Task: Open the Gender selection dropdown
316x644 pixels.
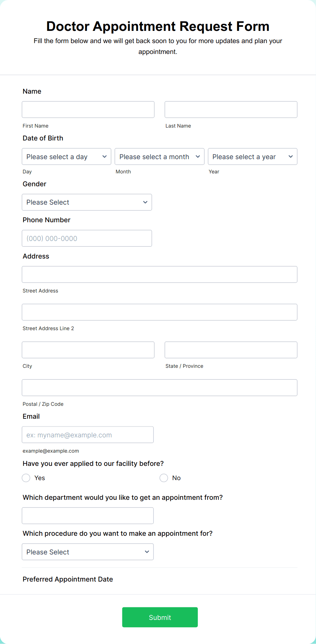Action: (x=87, y=202)
